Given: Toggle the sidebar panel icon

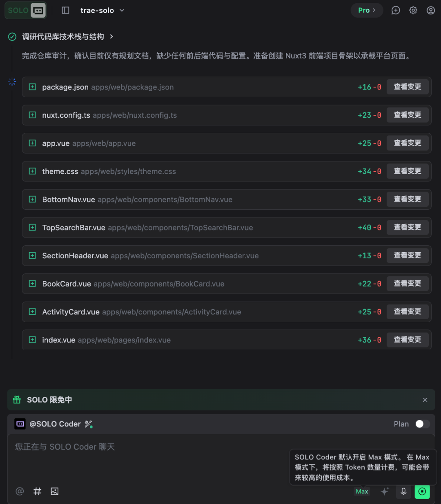Looking at the screenshot, I should [x=65, y=10].
